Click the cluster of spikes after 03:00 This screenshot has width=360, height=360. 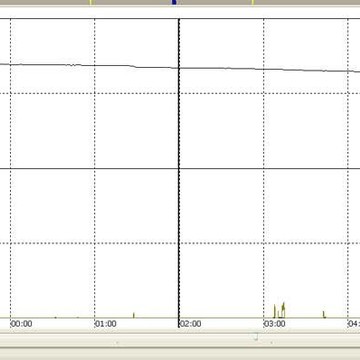279,310
